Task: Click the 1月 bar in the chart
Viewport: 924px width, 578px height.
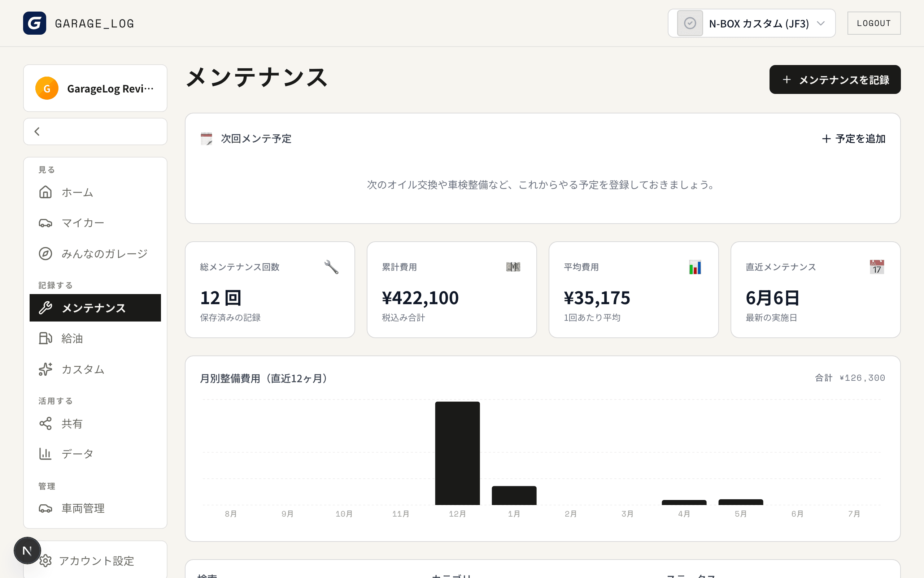Action: coord(514,495)
